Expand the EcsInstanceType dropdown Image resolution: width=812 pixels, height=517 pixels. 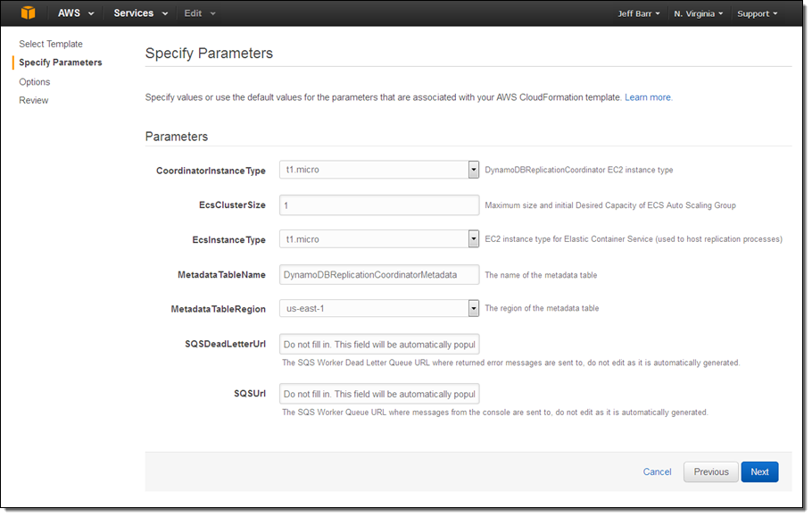click(x=379, y=239)
